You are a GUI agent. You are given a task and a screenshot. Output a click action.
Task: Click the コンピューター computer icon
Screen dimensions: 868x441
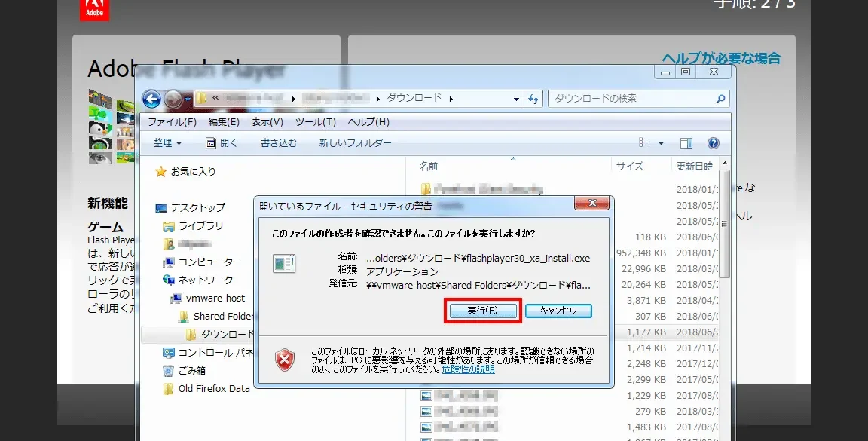point(168,262)
